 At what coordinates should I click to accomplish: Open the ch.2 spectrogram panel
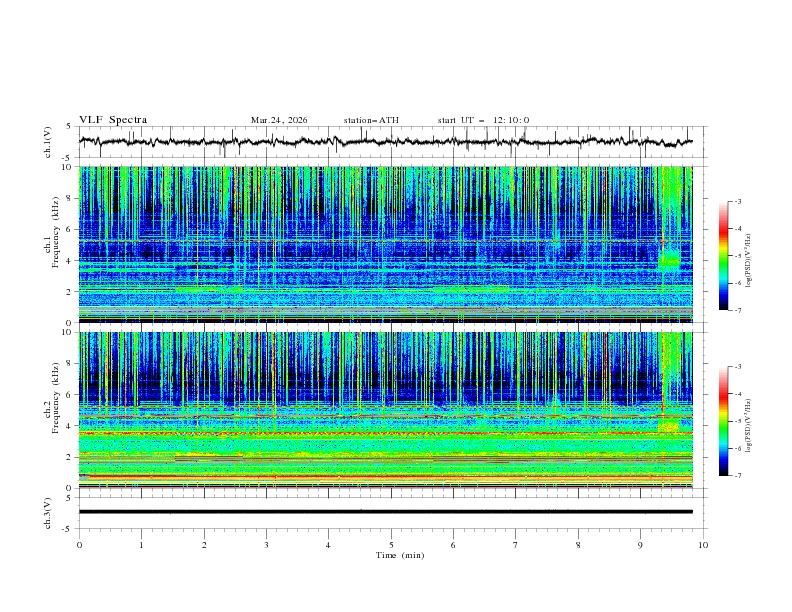tap(385, 410)
